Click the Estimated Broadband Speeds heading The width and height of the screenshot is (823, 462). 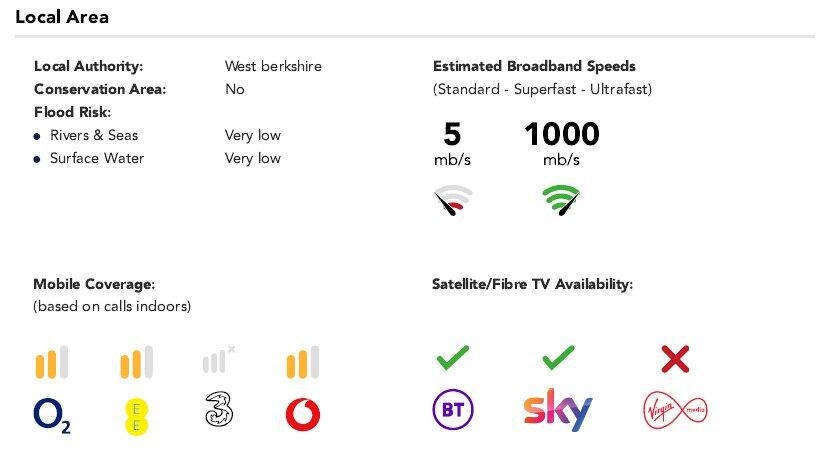coord(534,66)
